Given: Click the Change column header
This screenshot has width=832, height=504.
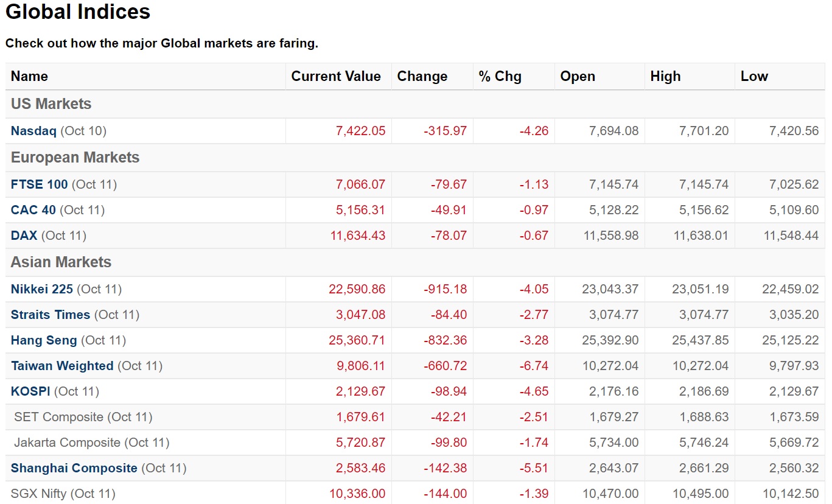Looking at the screenshot, I should point(422,77).
